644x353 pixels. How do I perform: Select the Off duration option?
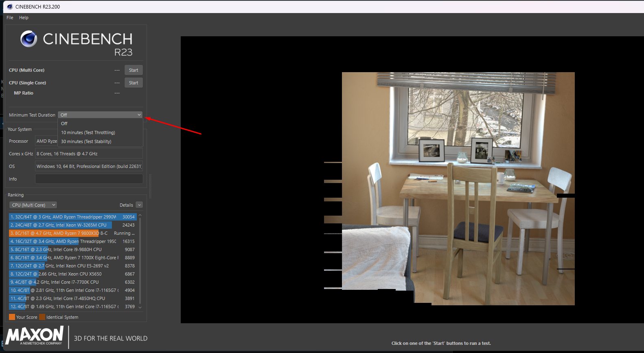click(x=100, y=124)
